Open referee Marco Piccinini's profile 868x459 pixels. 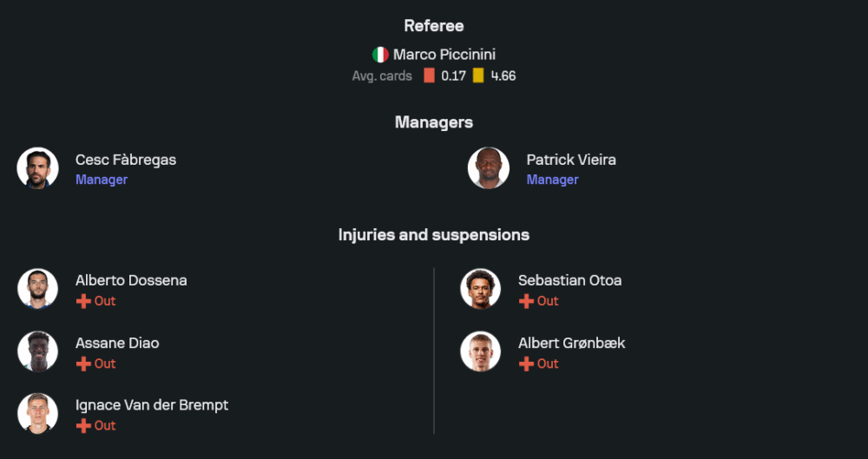(x=444, y=55)
